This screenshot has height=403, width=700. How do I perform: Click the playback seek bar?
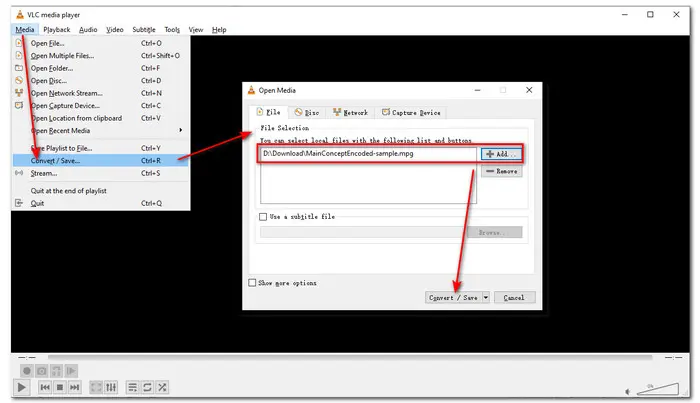(350, 357)
